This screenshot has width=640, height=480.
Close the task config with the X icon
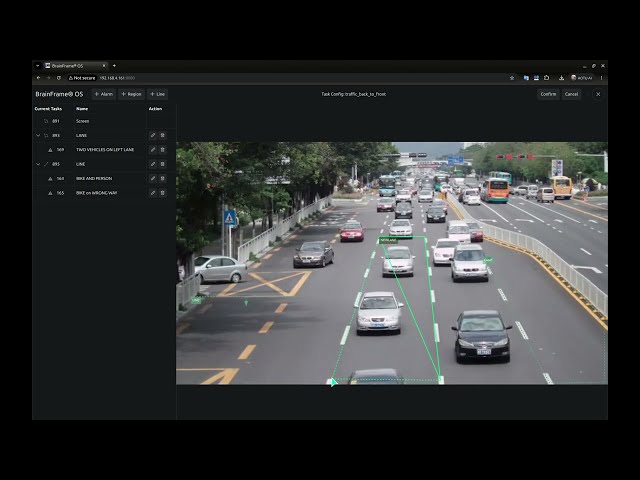[x=598, y=94]
